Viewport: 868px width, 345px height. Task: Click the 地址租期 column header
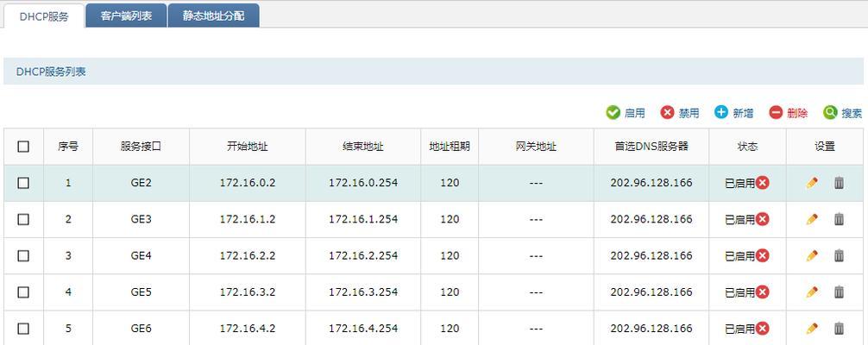click(450, 147)
